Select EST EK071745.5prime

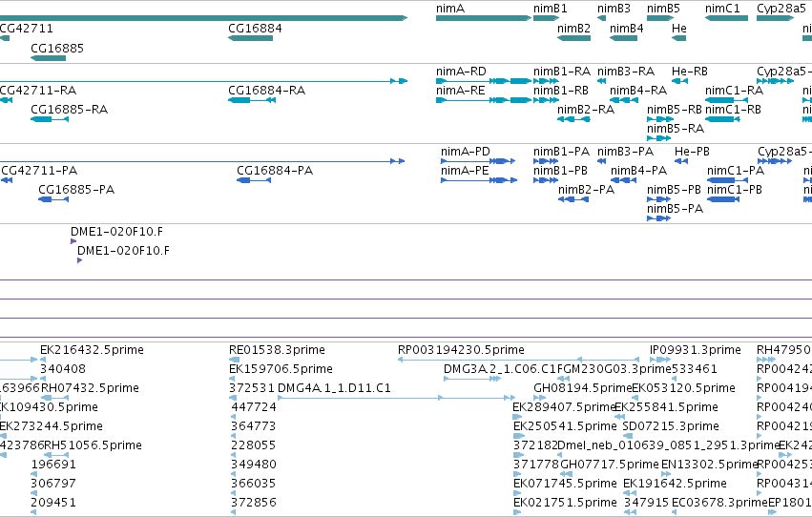click(517, 494)
